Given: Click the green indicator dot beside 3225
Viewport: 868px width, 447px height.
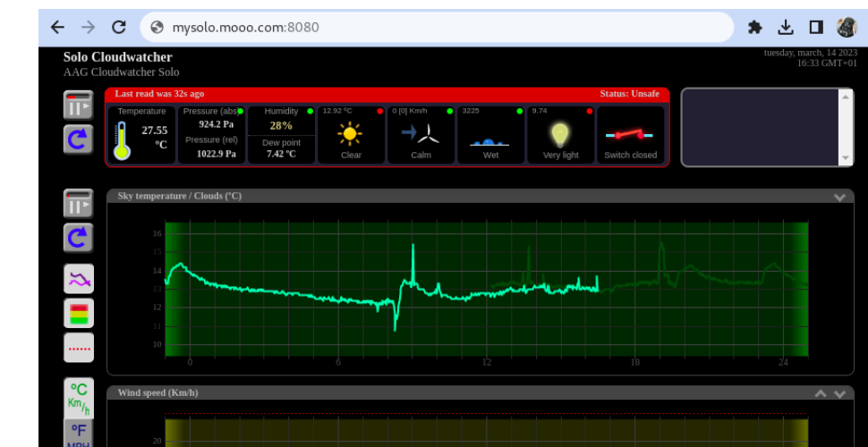Looking at the screenshot, I should click(x=519, y=111).
